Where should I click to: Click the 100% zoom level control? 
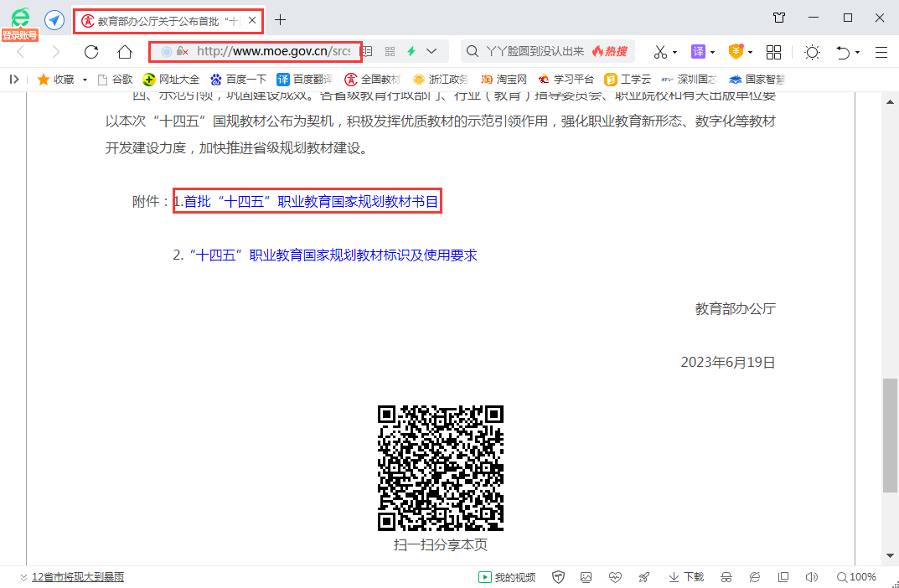(856, 577)
